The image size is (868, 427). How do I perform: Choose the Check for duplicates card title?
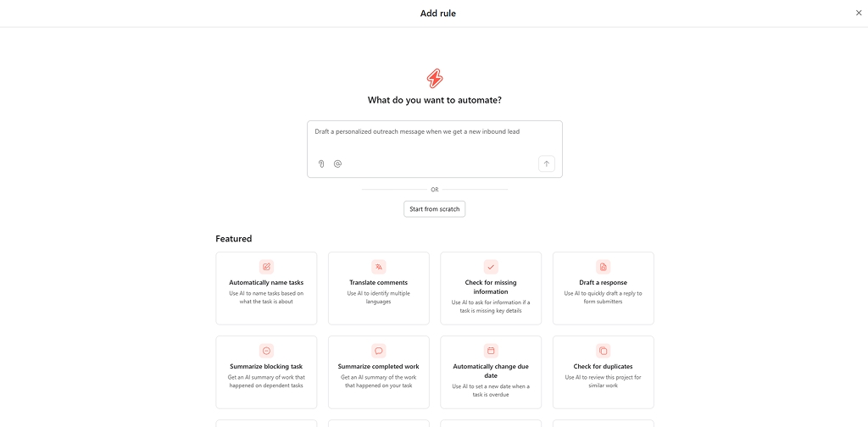pyautogui.click(x=604, y=367)
